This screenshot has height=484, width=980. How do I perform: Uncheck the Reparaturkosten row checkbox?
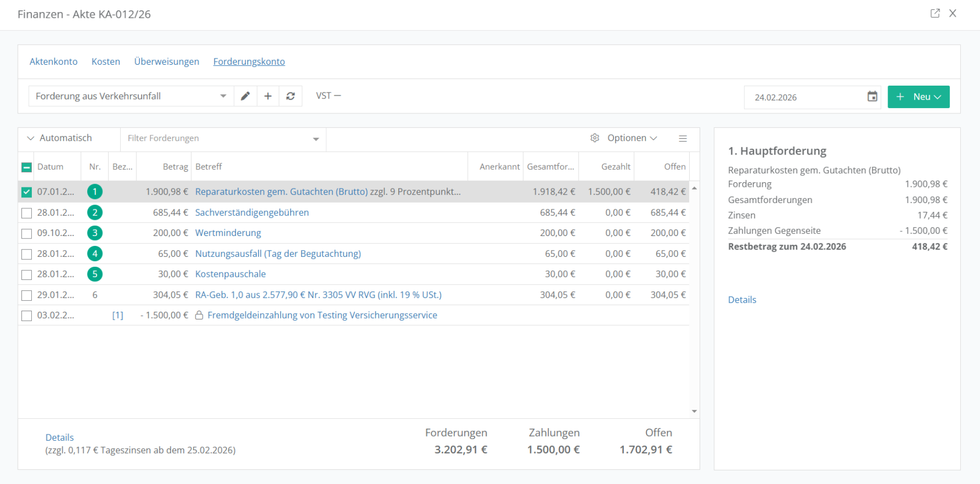27,192
